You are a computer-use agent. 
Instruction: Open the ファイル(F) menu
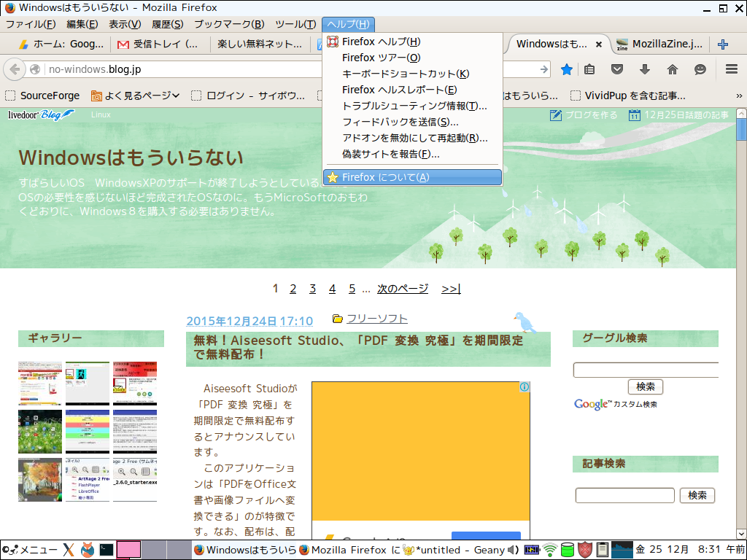pyautogui.click(x=31, y=24)
